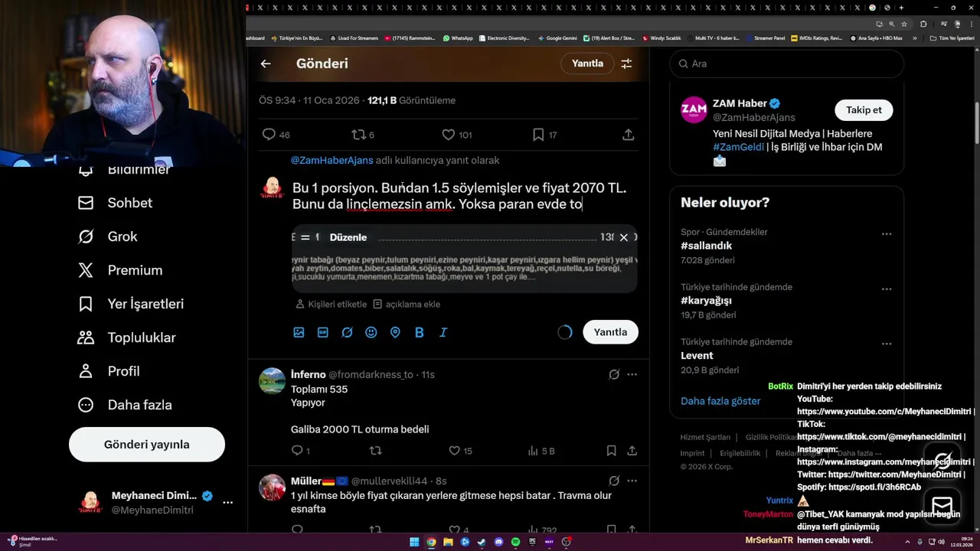Open the WhatsApp bookmark in bookmarks bar

click(x=458, y=37)
